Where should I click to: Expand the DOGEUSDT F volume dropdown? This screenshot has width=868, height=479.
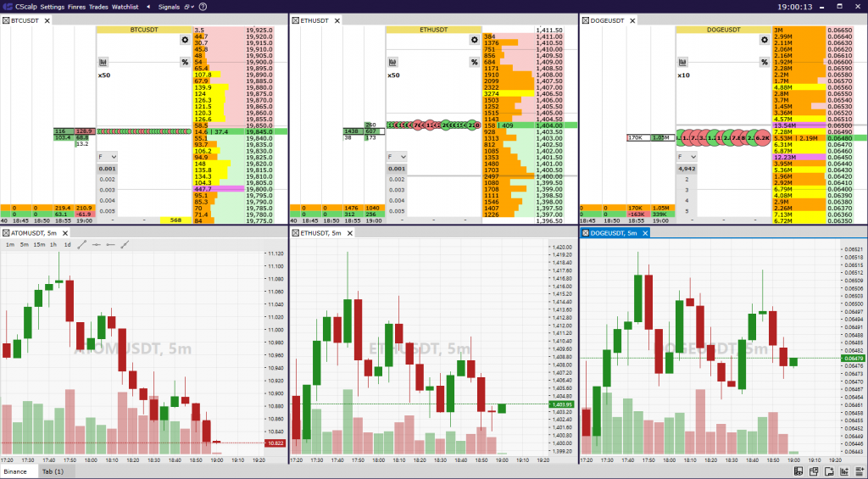(x=687, y=157)
